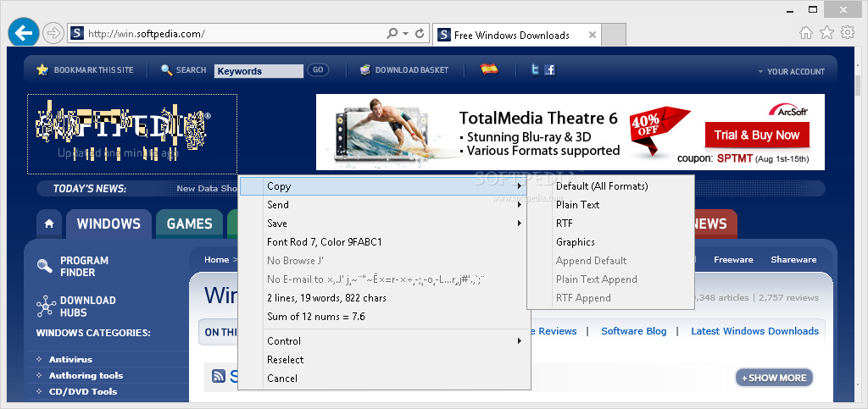The width and height of the screenshot is (868, 409).
Task: Click the browser Home icon
Action: (806, 33)
